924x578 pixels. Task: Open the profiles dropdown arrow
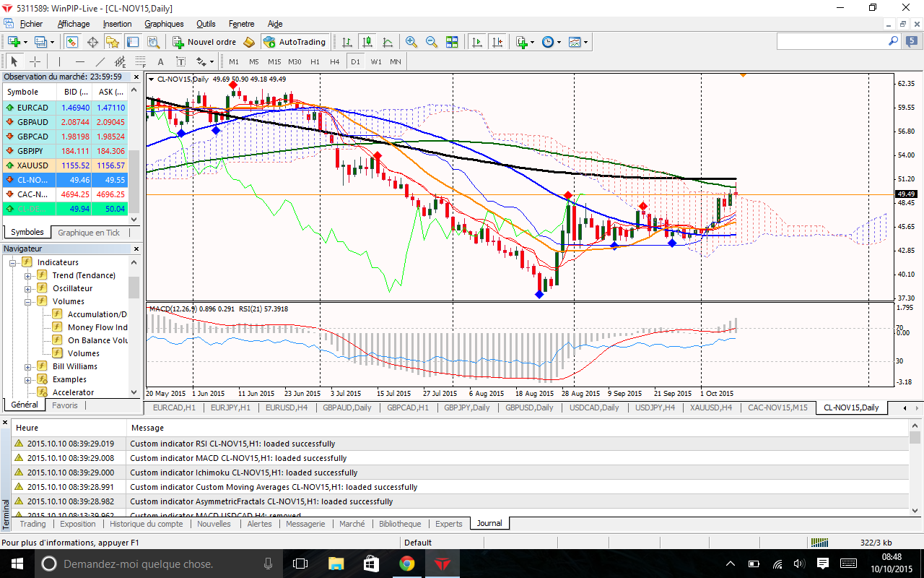53,42
